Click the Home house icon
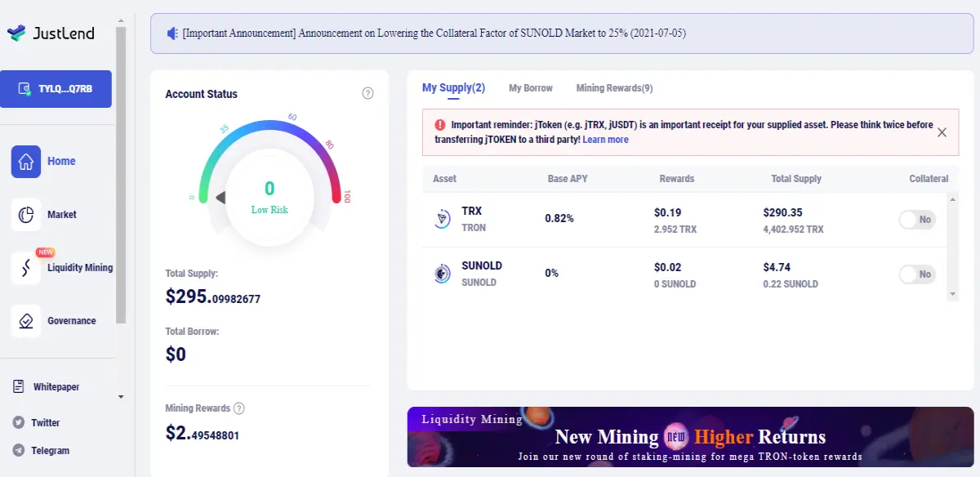Screen dimensions: 980x477 point(26,161)
